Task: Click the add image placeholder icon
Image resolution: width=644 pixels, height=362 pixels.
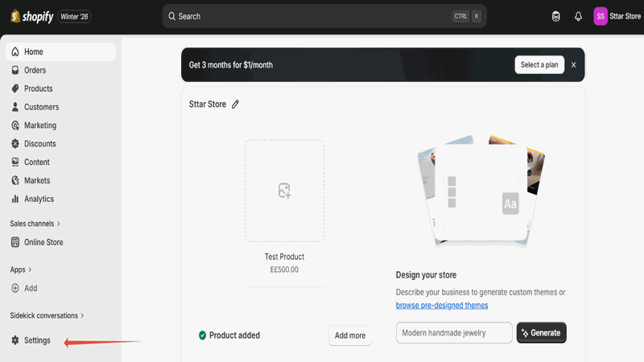Action: tap(284, 191)
